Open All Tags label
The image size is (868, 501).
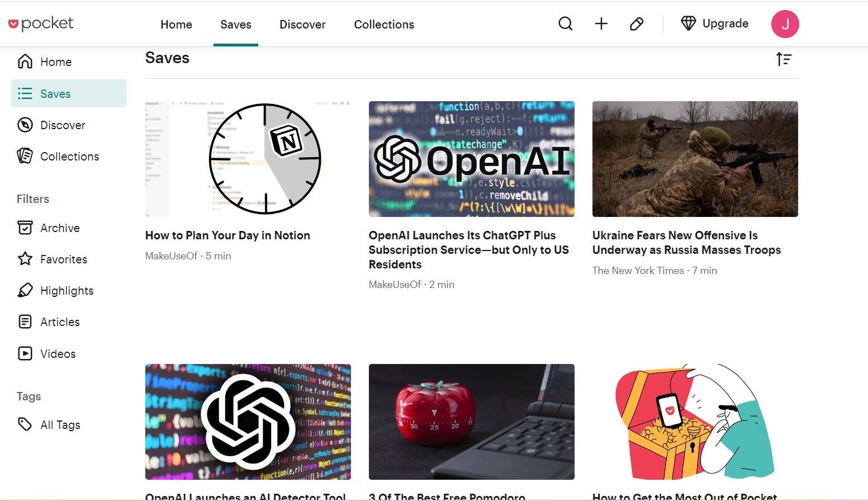pyautogui.click(x=60, y=424)
